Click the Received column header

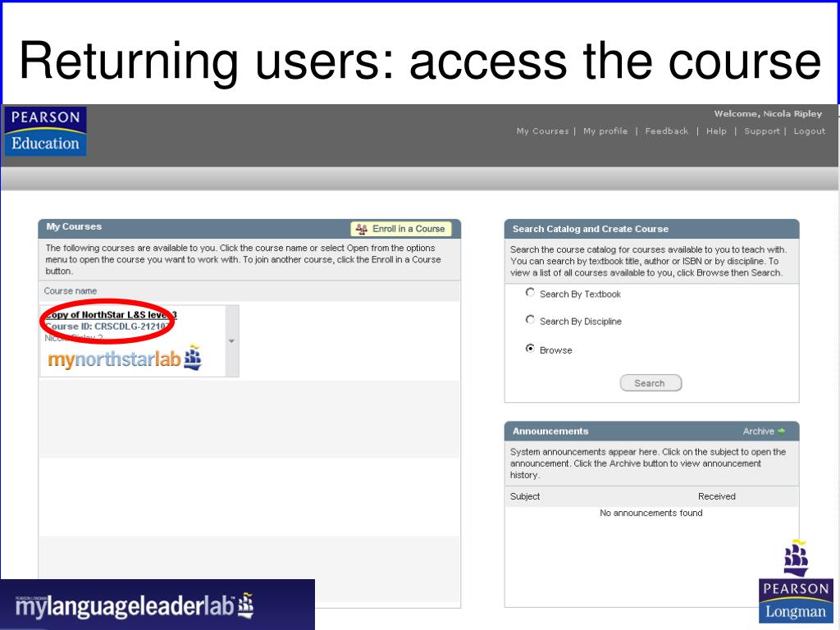(717, 496)
